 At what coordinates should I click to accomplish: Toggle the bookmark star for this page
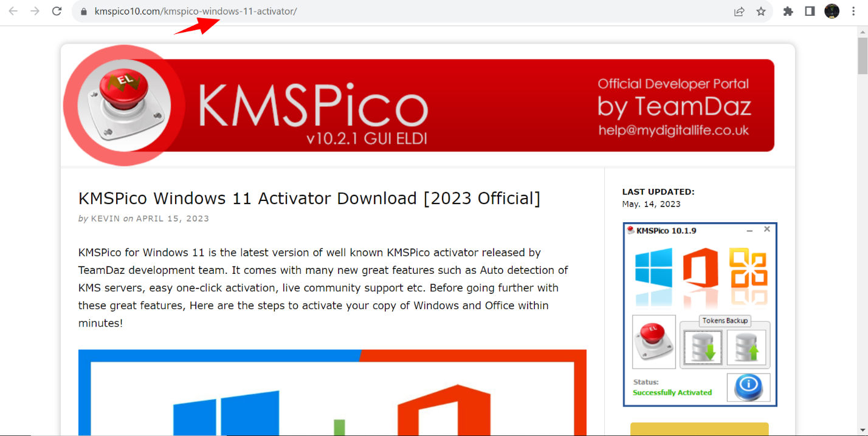(x=761, y=11)
